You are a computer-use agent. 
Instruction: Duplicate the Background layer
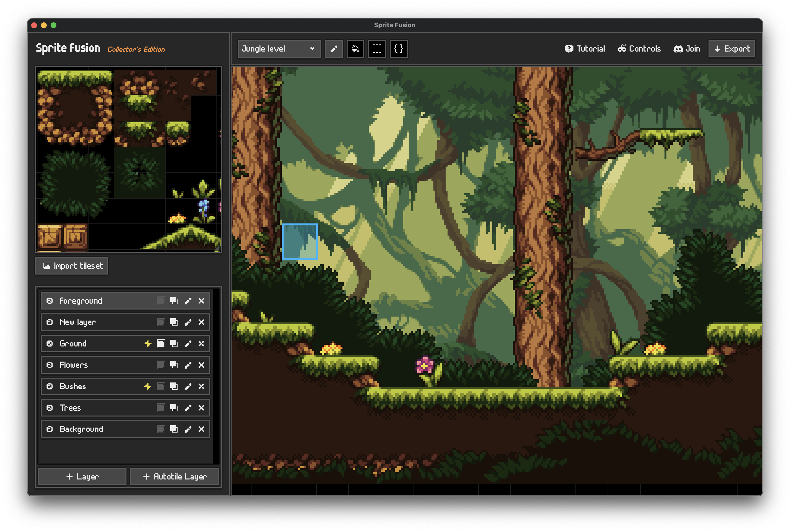pos(174,429)
